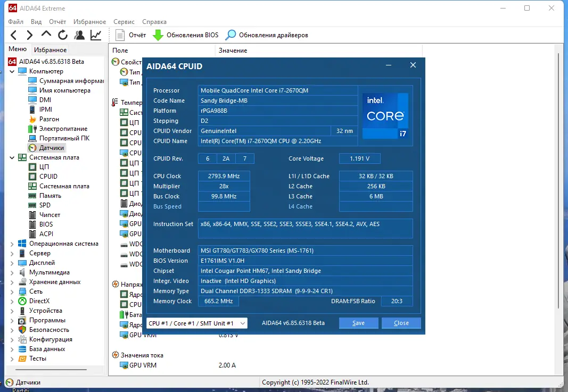Switch to the Избранное sidebar tab

coord(51,49)
